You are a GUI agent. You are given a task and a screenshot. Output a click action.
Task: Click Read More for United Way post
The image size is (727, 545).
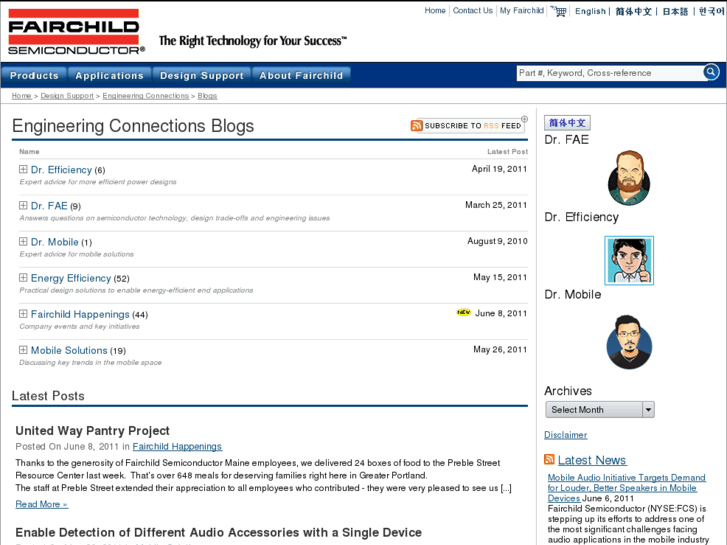click(42, 504)
